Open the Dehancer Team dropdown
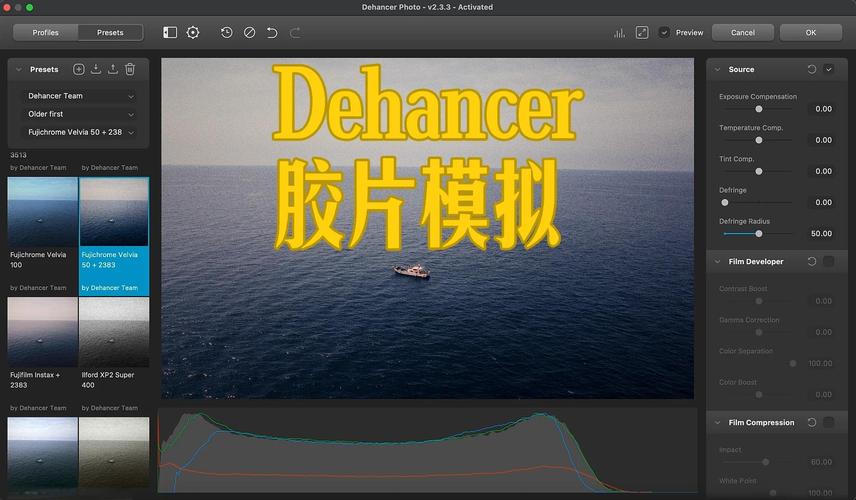The height and width of the screenshot is (500, 856). [x=80, y=96]
